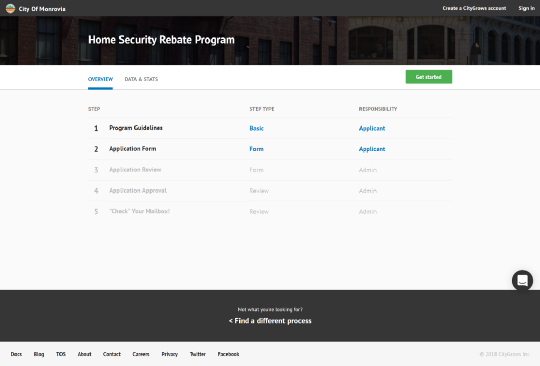
Task: Click Admin in Application Approval row
Action: [368, 191]
